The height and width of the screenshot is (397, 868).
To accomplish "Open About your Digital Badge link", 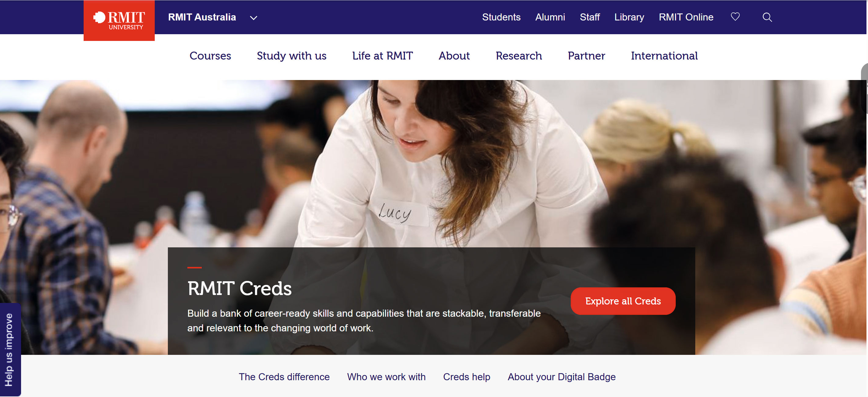I will [561, 377].
